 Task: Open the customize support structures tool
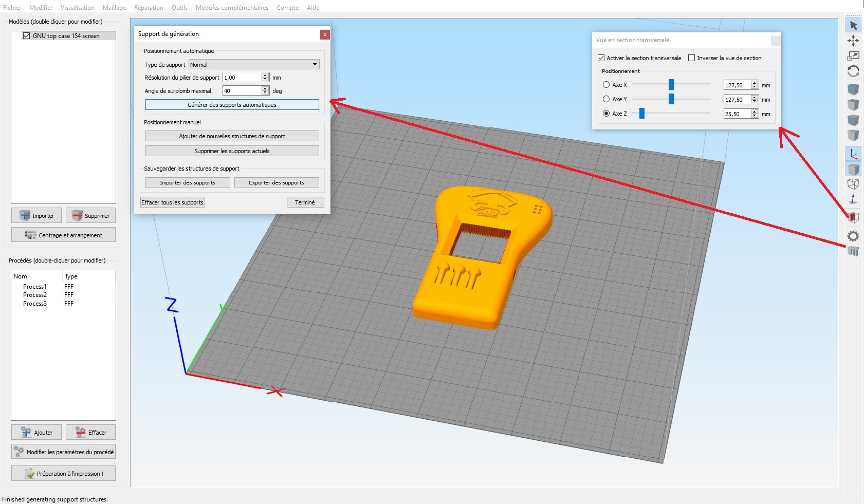(853, 251)
